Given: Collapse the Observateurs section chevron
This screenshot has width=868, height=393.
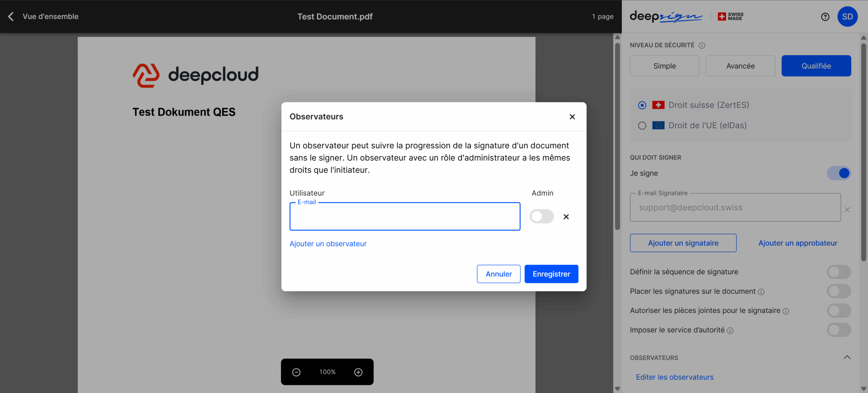Looking at the screenshot, I should [x=847, y=357].
